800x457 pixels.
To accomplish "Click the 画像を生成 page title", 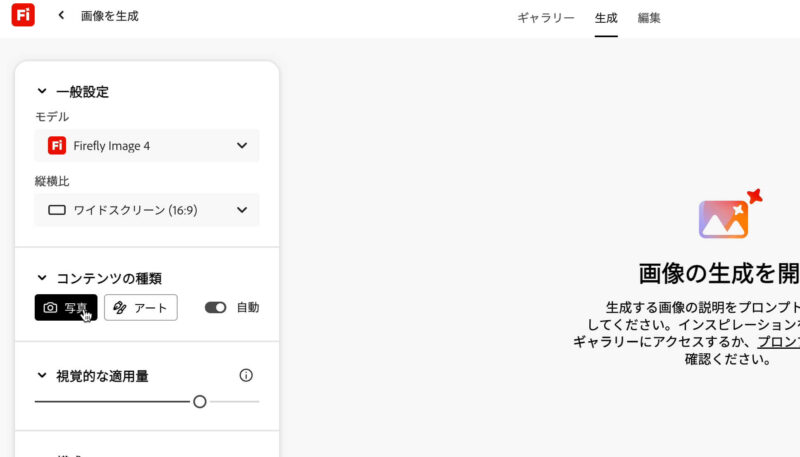I will coord(110,16).
